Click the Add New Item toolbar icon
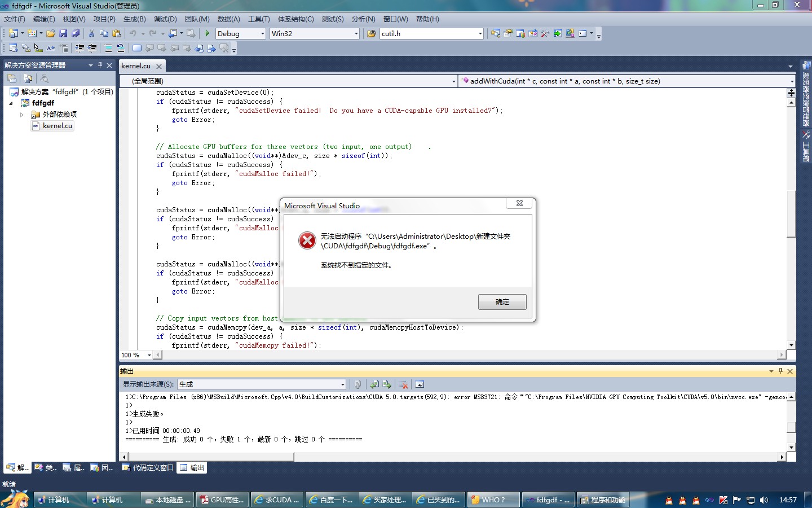This screenshot has width=812, height=508. tap(32, 34)
